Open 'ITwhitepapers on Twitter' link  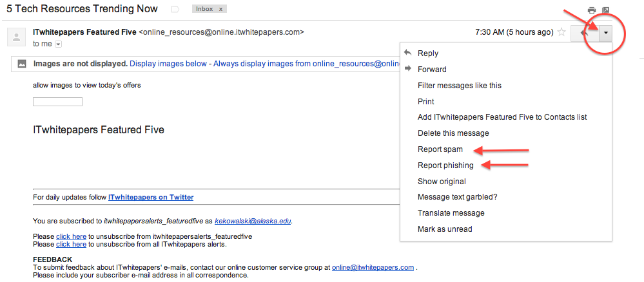151,197
